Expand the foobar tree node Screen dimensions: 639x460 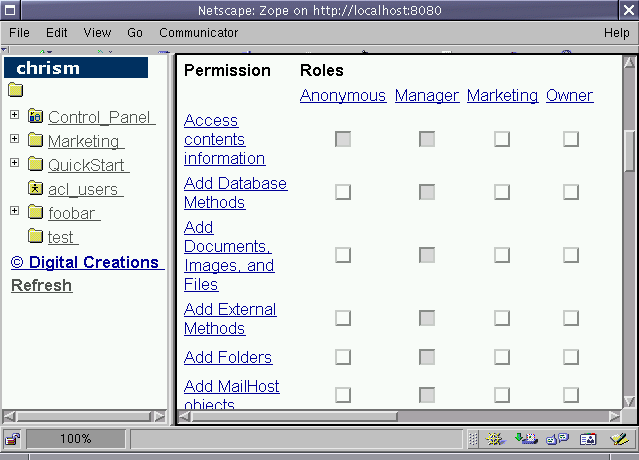click(14, 210)
